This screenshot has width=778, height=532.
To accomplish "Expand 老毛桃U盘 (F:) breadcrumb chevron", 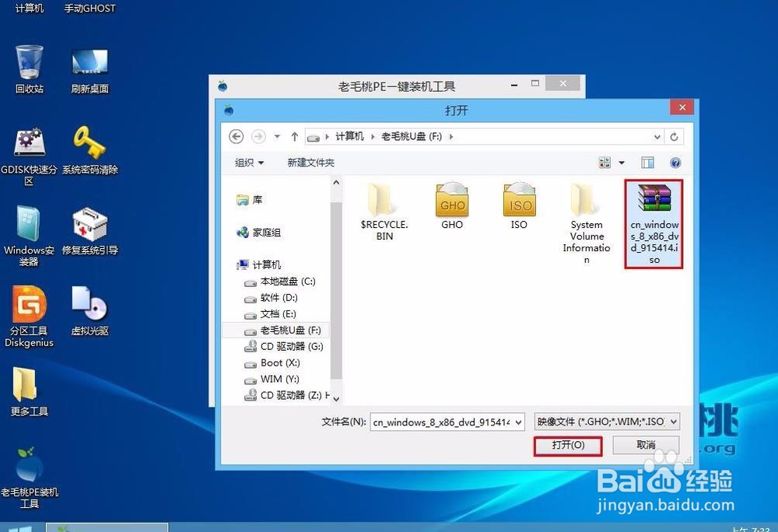I will 451,136.
